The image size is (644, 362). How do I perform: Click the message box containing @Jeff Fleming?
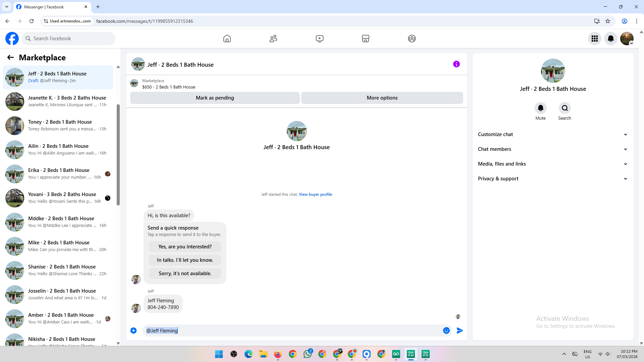pos(292,330)
